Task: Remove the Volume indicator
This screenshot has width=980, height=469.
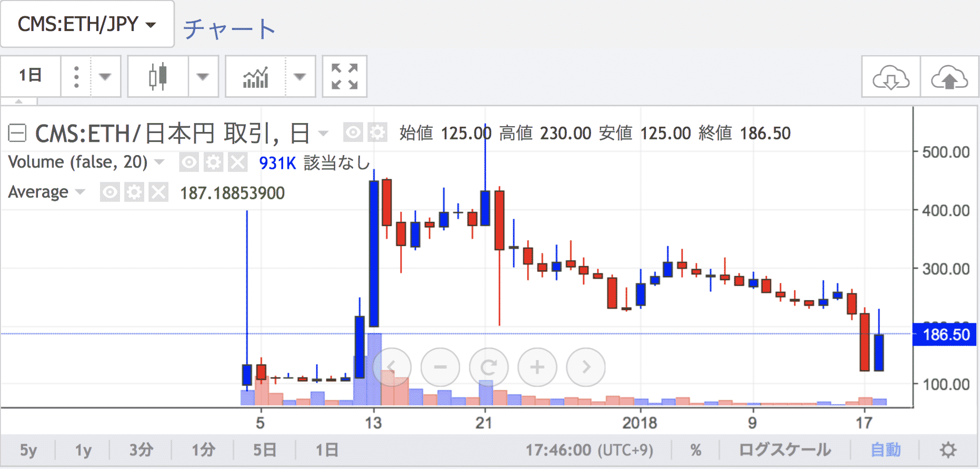Action: (x=237, y=162)
